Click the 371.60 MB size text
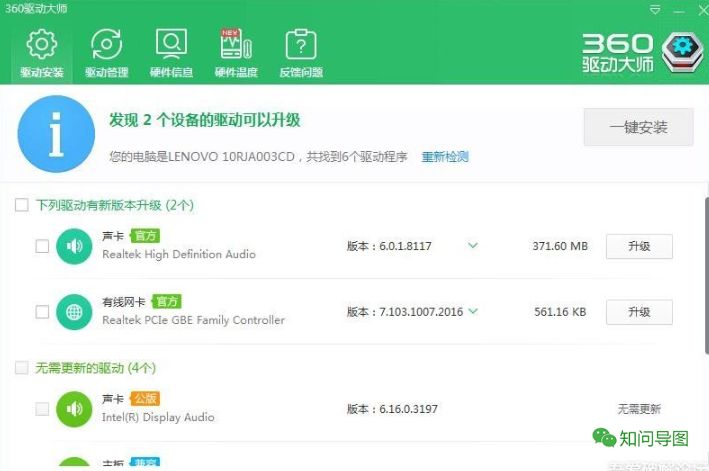The width and height of the screenshot is (709, 471). pos(560,246)
